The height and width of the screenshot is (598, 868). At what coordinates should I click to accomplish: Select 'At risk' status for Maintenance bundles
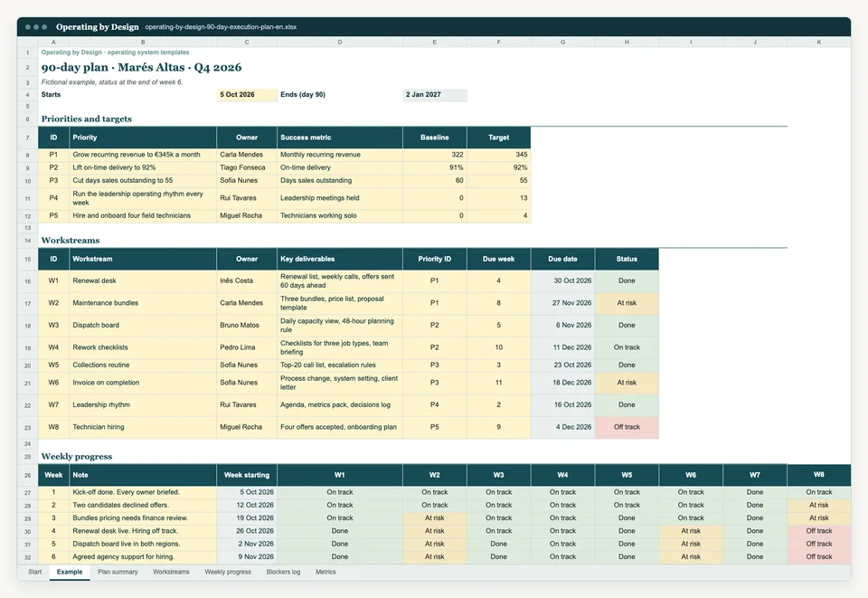pos(627,303)
